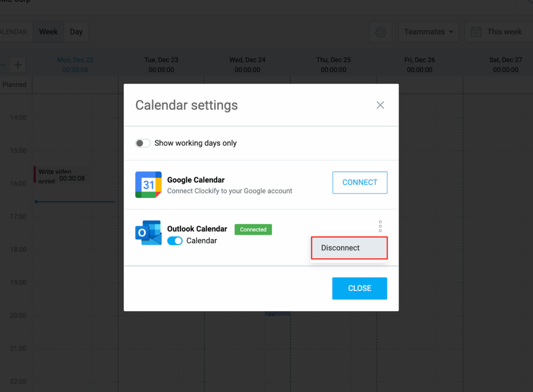This screenshot has height=392, width=533.
Task: Open the three-dot menu for Outlook Calendar
Action: point(380,226)
